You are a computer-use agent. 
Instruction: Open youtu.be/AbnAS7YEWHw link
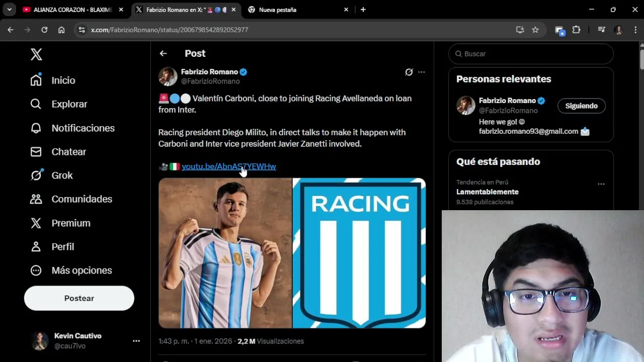coord(228,166)
